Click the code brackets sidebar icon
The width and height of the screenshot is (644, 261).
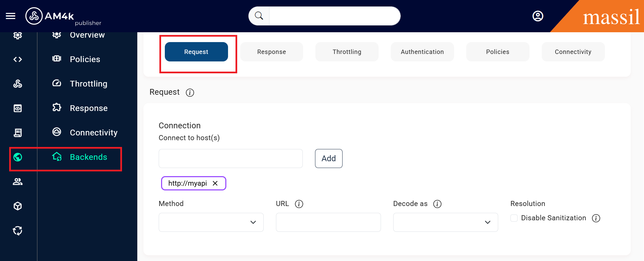click(x=18, y=59)
